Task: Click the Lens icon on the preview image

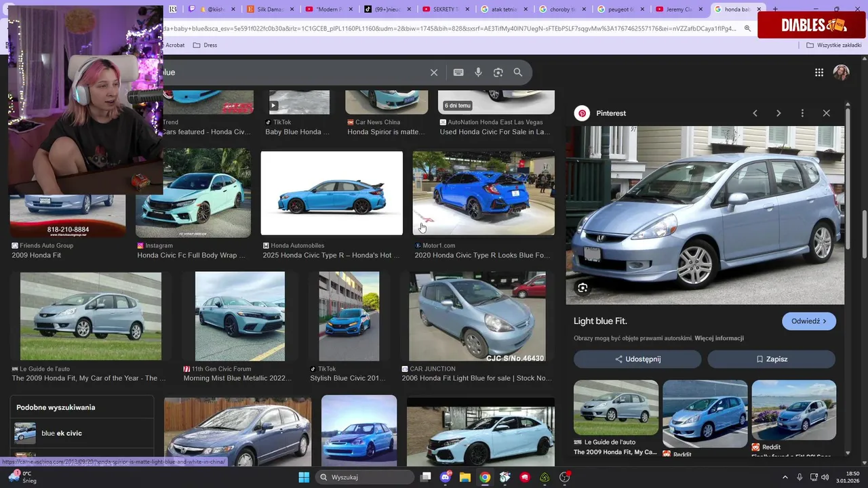Action: (583, 288)
